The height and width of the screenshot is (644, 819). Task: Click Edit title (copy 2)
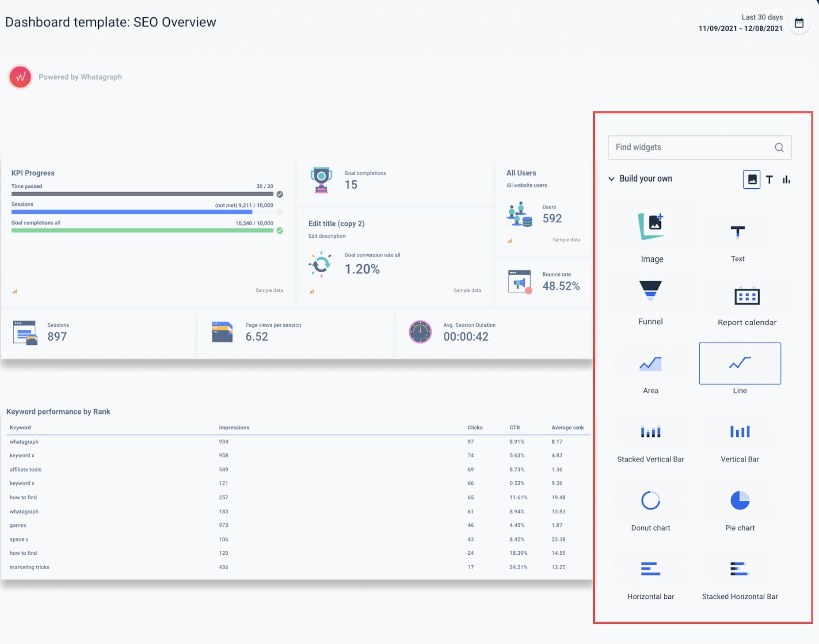click(x=336, y=224)
